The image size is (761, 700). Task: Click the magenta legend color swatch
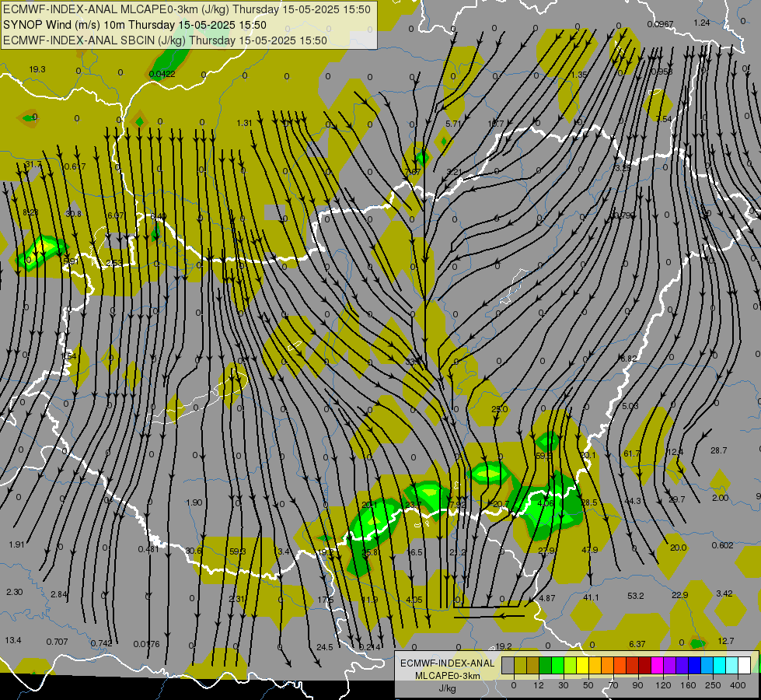pos(657,665)
